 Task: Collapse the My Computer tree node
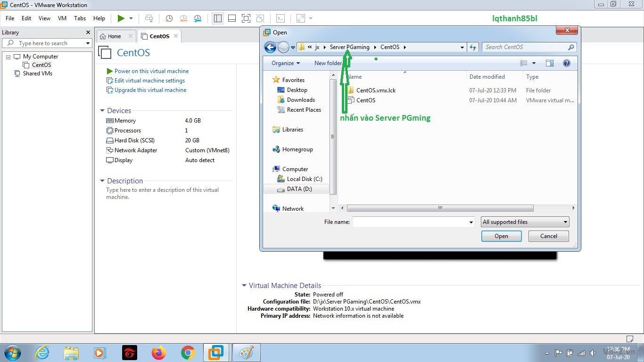tap(8, 57)
